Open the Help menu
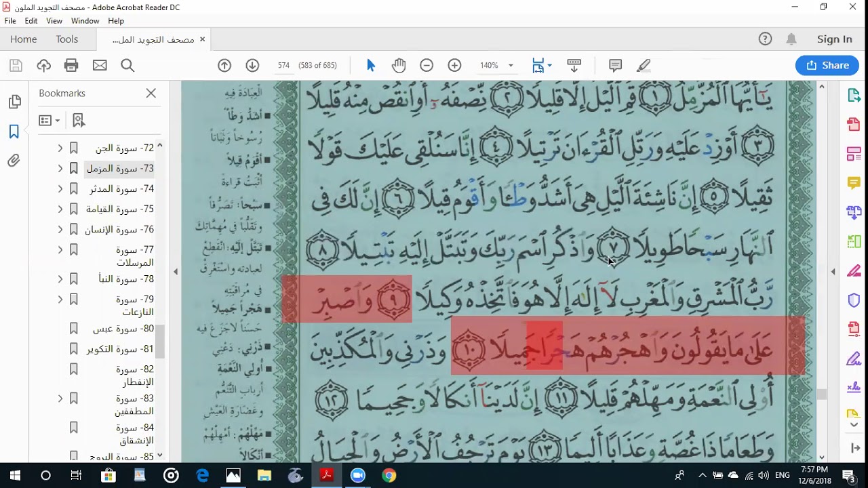The width and height of the screenshot is (868, 488). click(116, 21)
